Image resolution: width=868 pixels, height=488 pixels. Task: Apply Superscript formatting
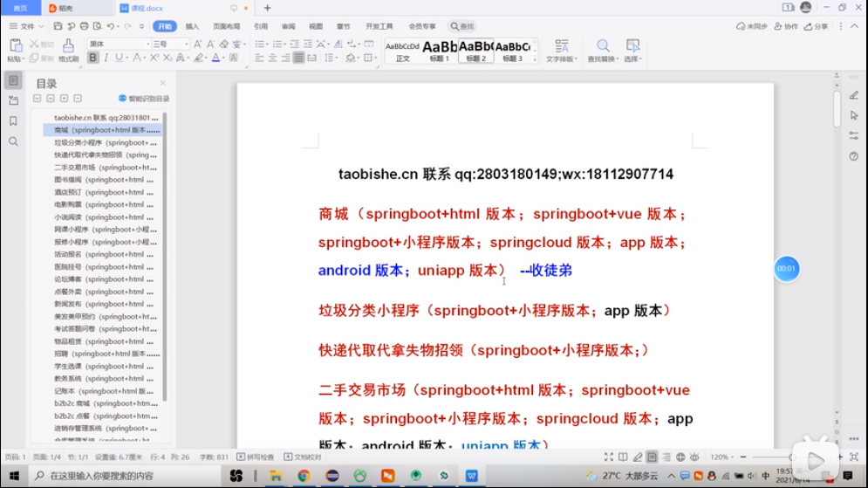tap(154, 58)
